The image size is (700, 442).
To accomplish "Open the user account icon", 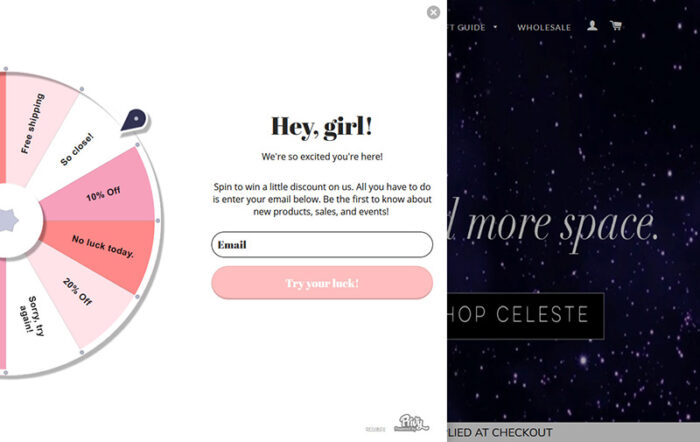I will (592, 25).
